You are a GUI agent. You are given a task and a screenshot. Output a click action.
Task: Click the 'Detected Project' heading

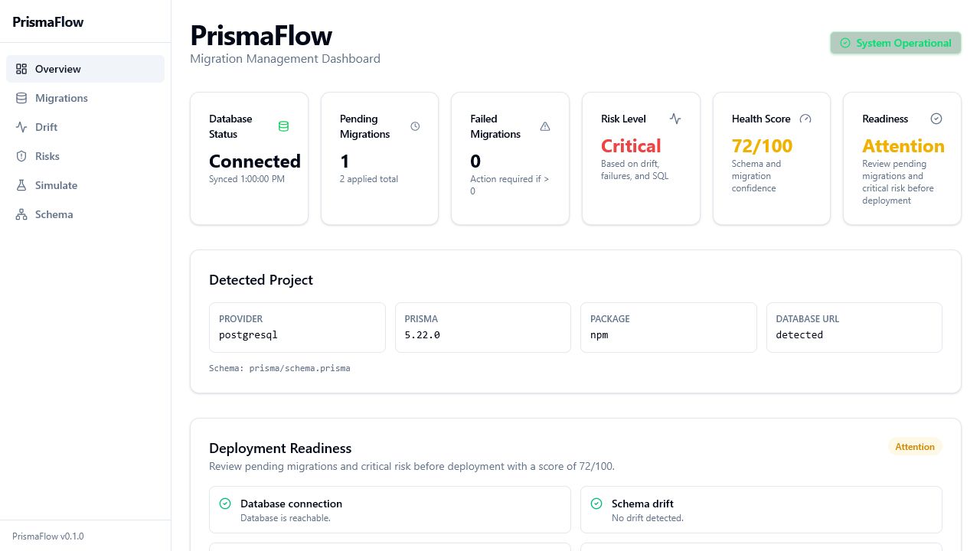pos(261,280)
